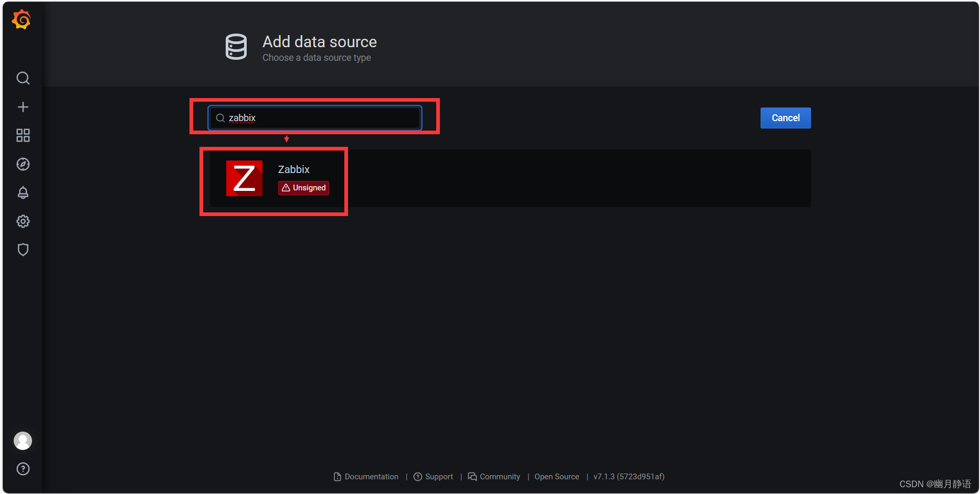Open the Documentation footer link
Image resolution: width=980 pixels, height=494 pixels.
[x=366, y=477]
